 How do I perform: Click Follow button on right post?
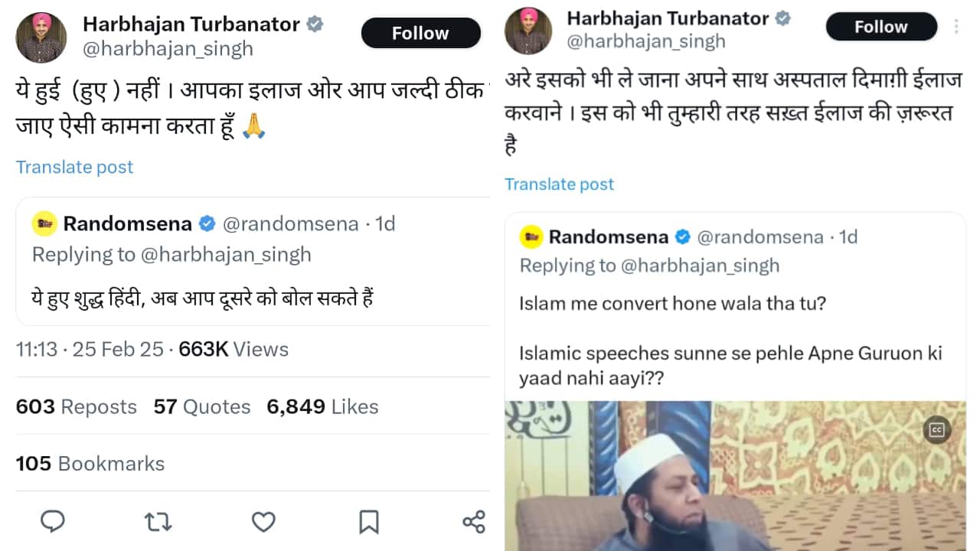(880, 27)
